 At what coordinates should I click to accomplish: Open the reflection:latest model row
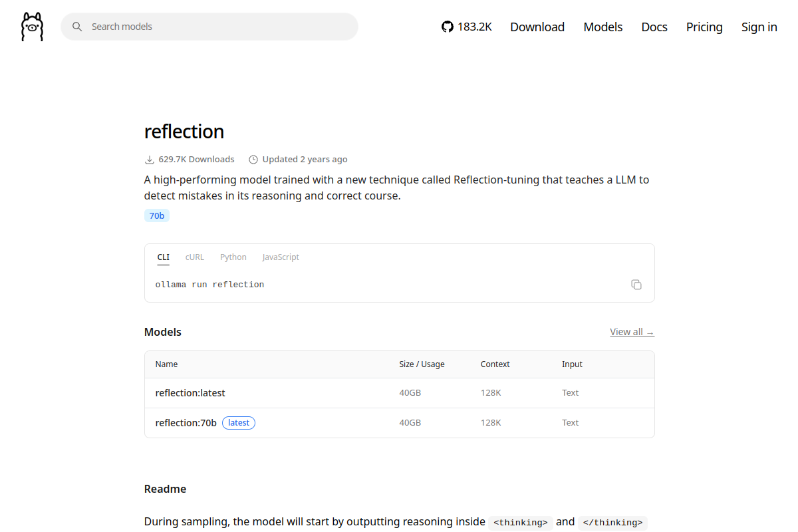tap(400, 393)
